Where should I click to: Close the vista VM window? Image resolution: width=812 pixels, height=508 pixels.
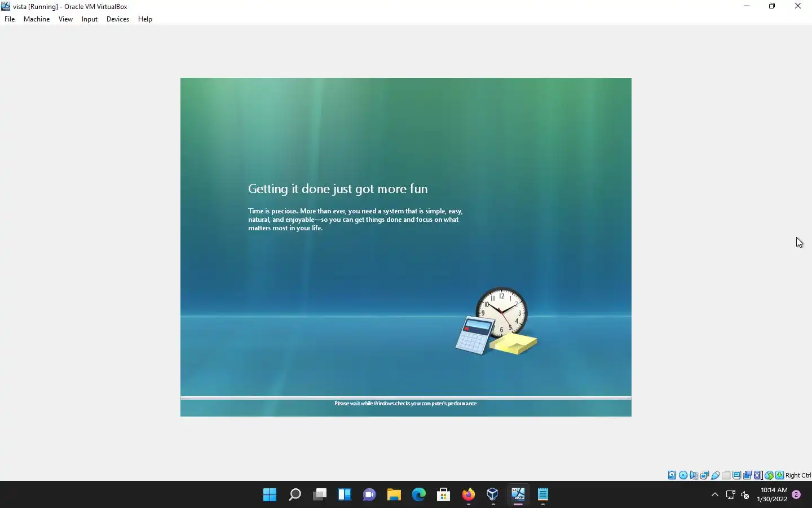pos(798,6)
